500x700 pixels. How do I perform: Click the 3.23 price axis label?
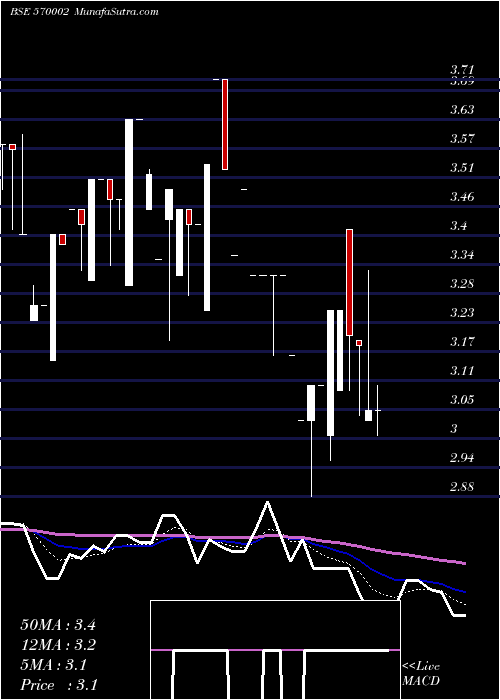click(462, 312)
